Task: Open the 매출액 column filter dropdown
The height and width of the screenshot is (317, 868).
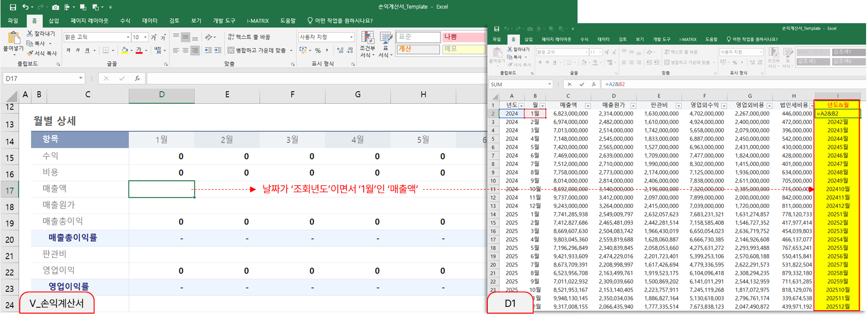Action: pyautogui.click(x=588, y=106)
